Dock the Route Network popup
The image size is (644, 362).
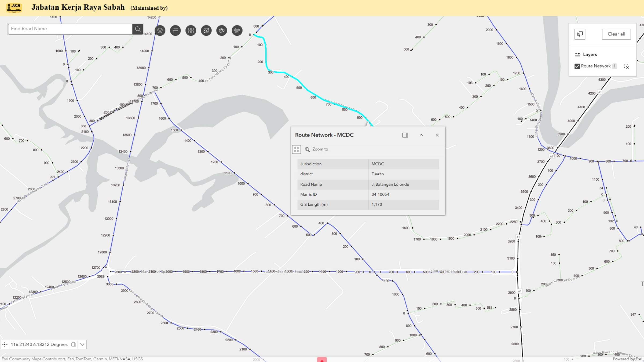coord(405,135)
